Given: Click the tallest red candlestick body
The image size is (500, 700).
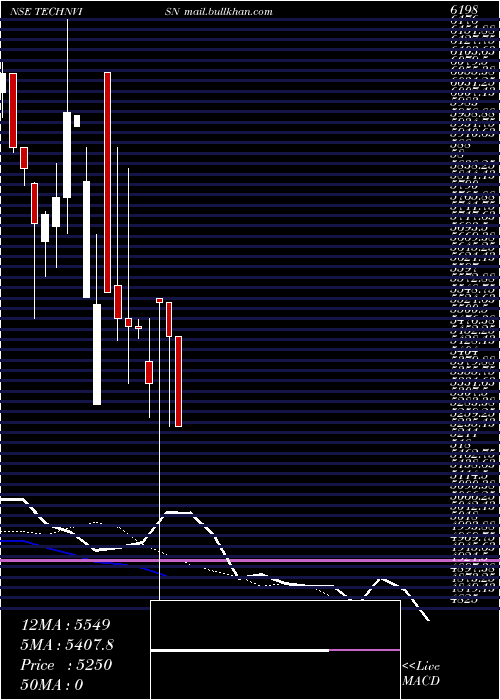Looking at the screenshot, I should point(107,182).
